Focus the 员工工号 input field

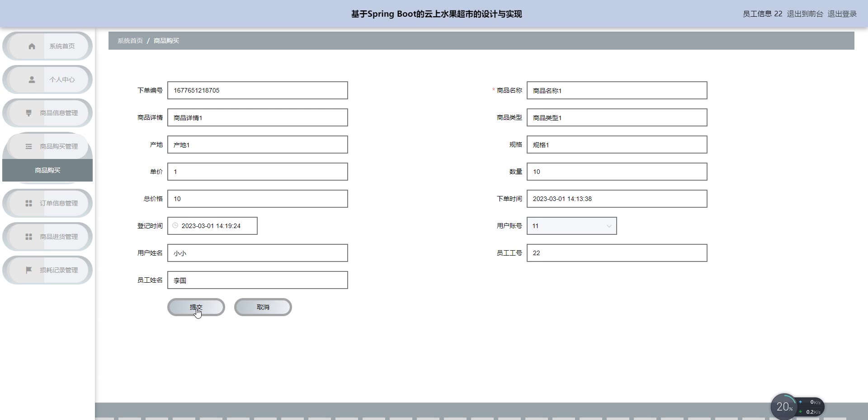click(x=617, y=253)
